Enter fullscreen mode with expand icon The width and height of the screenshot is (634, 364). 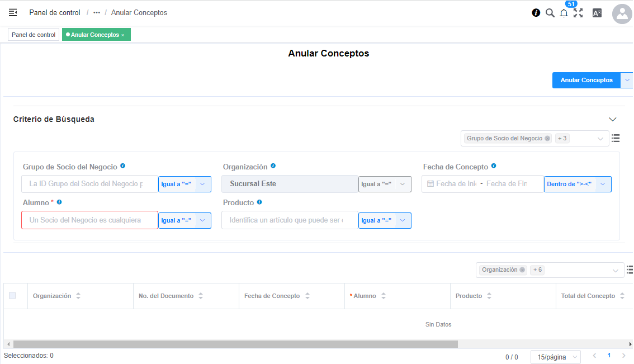[578, 13]
